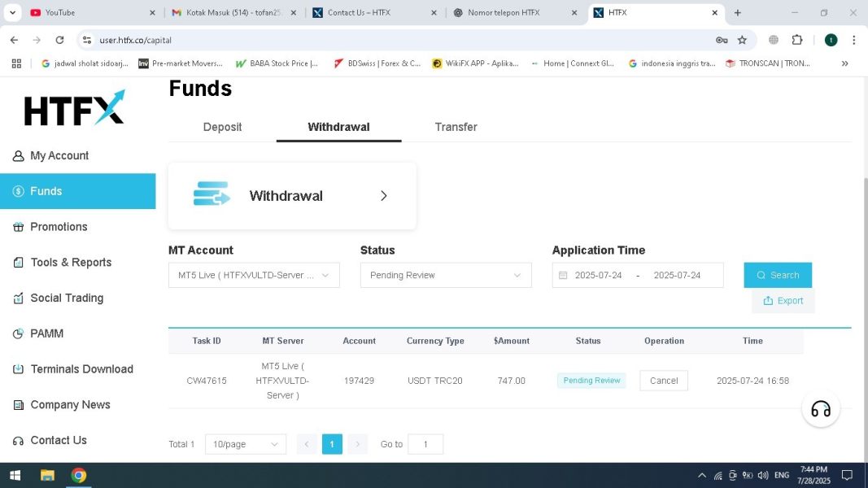
Task: Switch to the Deposit tab
Action: click(222, 127)
